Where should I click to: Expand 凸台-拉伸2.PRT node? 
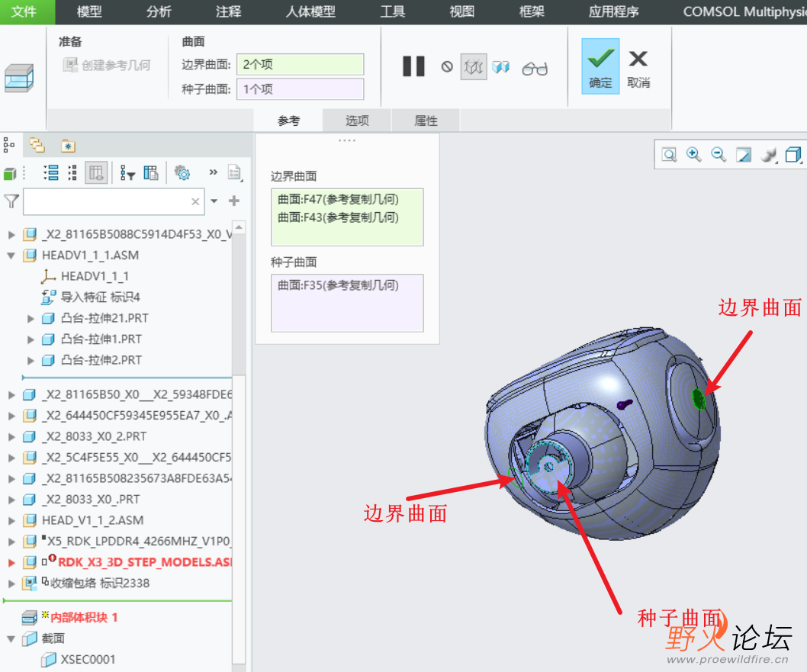coord(31,361)
